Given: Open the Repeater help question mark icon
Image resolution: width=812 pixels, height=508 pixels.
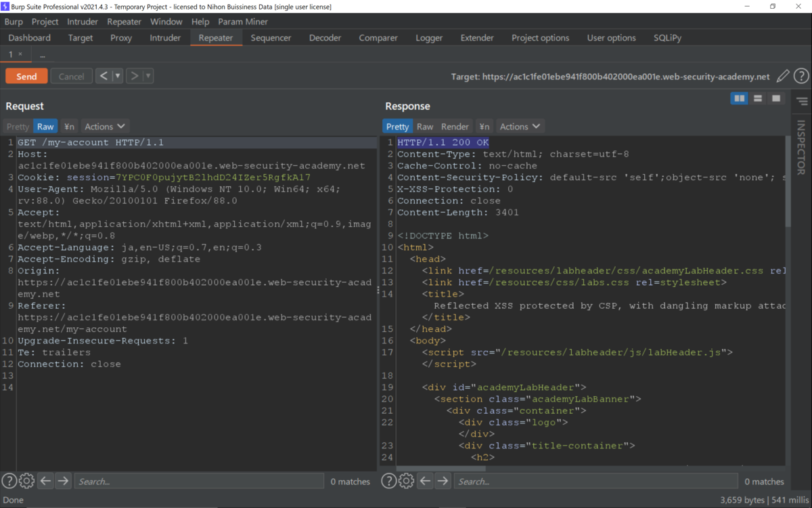Looking at the screenshot, I should click(x=801, y=77).
